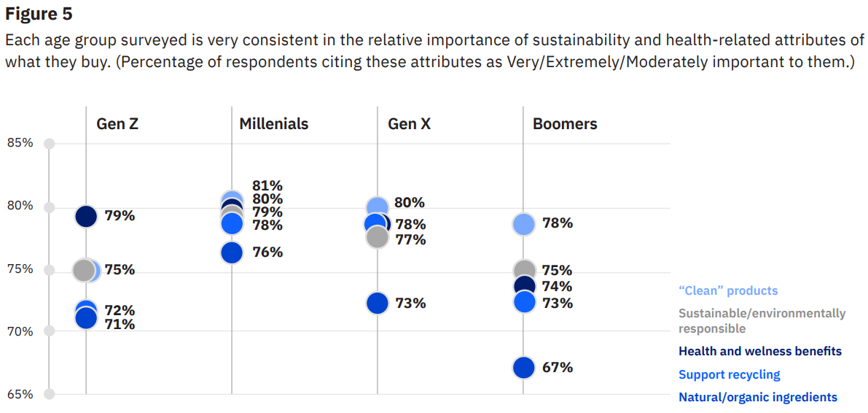The width and height of the screenshot is (868, 413).
Task: Click the "Clean" products legend label
Action: (728, 290)
